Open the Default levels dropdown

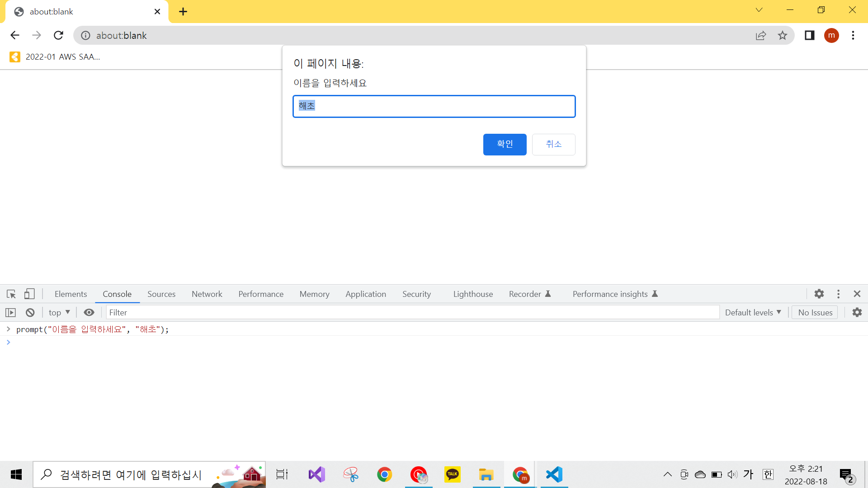coord(752,312)
